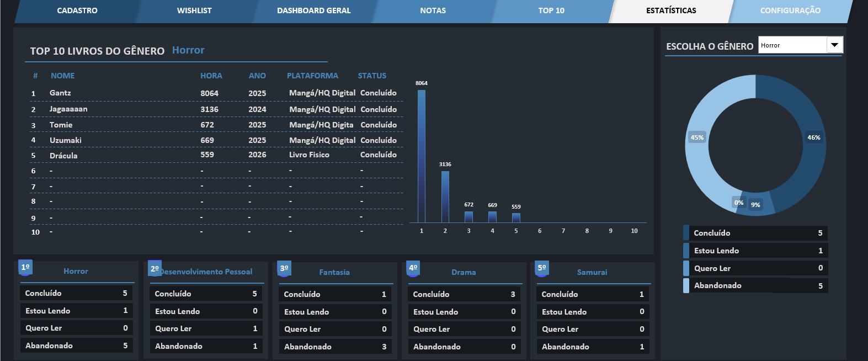The image size is (868, 361).
Task: Click the genre field showing Horror
Action: click(x=792, y=45)
